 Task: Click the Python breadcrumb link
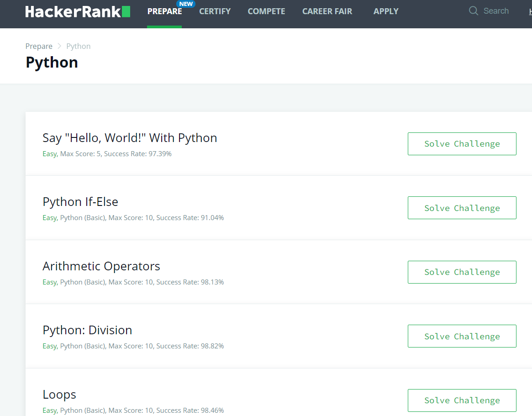[78, 46]
